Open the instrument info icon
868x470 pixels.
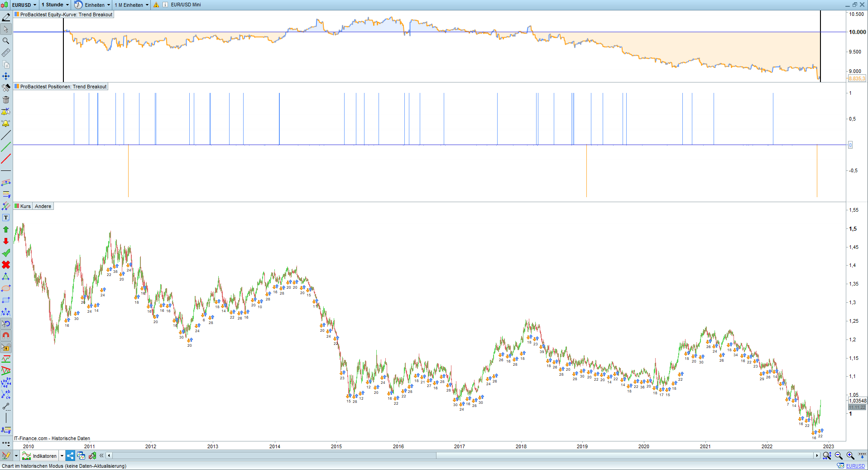tap(165, 5)
